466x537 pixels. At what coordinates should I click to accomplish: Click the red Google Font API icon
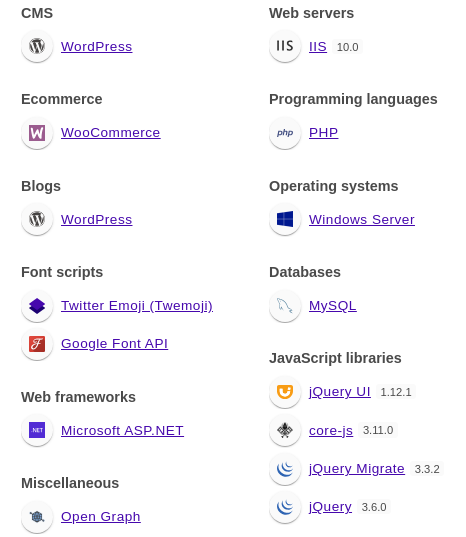pos(37,344)
